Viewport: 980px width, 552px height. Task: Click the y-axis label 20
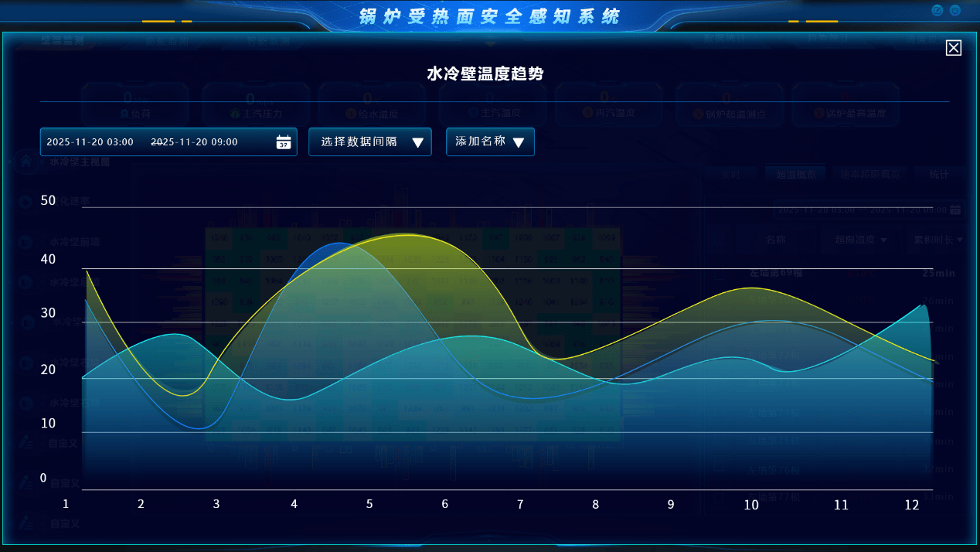click(48, 370)
